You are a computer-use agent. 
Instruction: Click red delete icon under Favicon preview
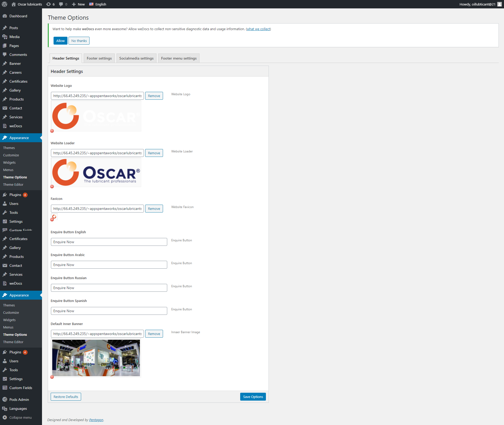52,220
